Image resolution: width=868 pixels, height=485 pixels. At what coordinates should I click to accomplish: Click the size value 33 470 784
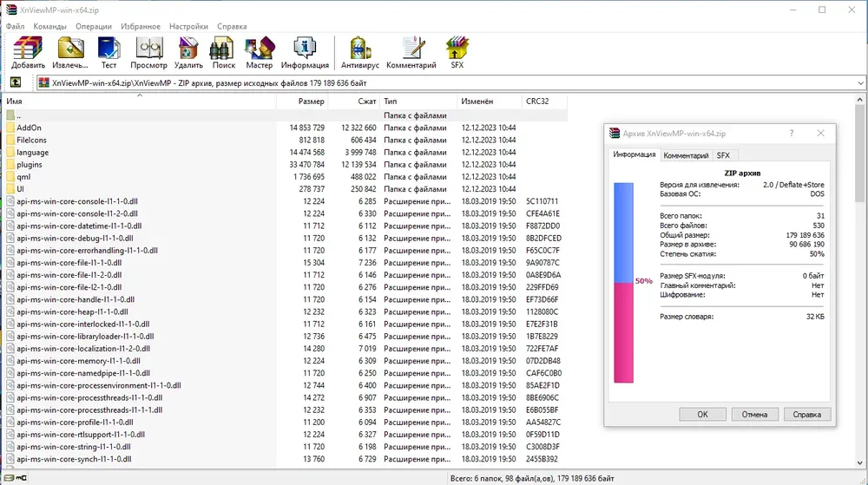[x=306, y=164]
